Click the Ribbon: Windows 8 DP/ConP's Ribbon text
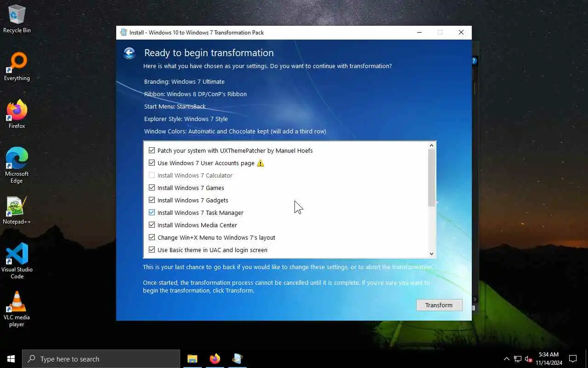The image size is (588, 368). pyautogui.click(x=195, y=94)
